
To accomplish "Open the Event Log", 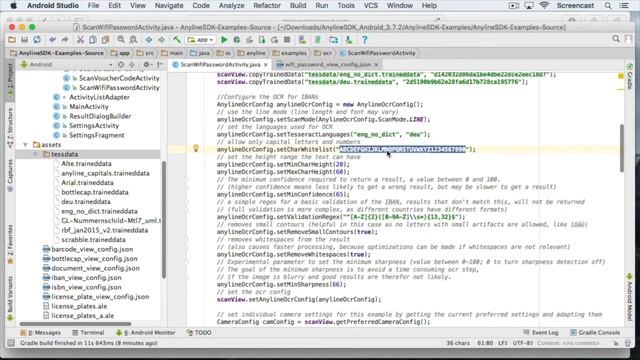I will [540, 333].
